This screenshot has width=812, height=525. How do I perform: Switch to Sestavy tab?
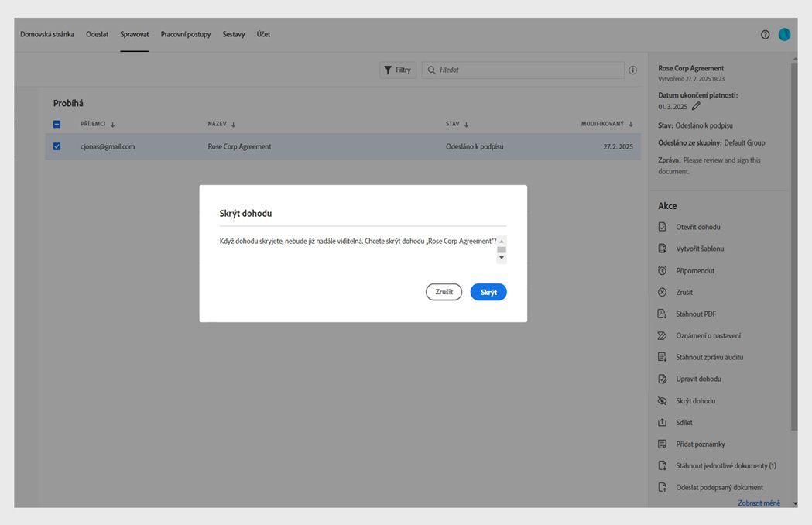pos(234,34)
